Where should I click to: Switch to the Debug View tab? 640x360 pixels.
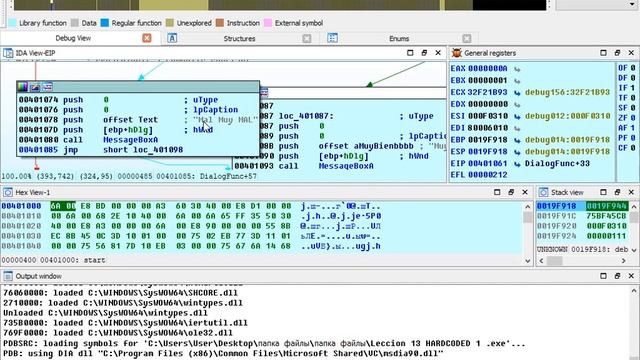[73, 38]
